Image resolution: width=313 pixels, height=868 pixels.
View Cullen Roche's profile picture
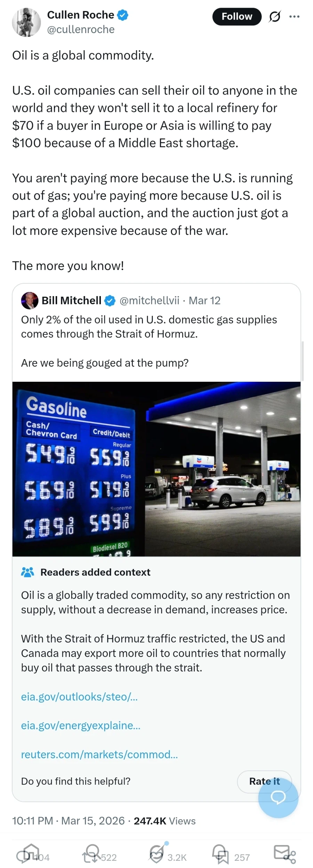tap(26, 22)
